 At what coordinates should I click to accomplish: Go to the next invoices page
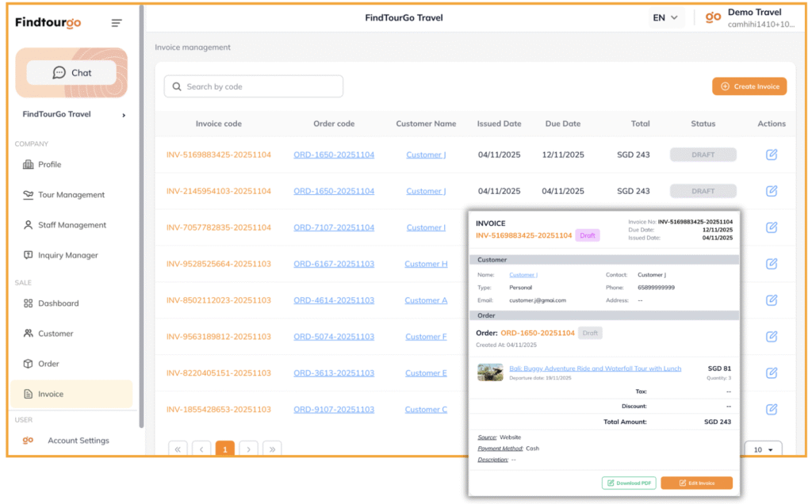[x=248, y=449]
